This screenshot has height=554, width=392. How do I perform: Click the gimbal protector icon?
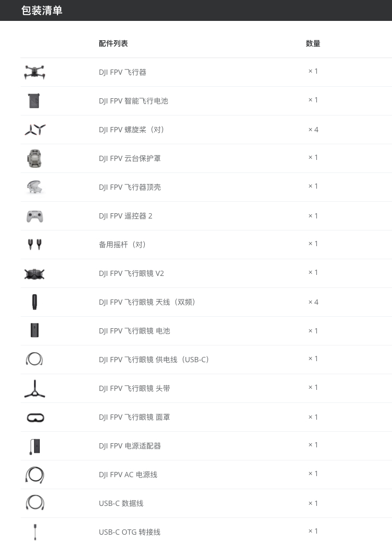click(34, 158)
